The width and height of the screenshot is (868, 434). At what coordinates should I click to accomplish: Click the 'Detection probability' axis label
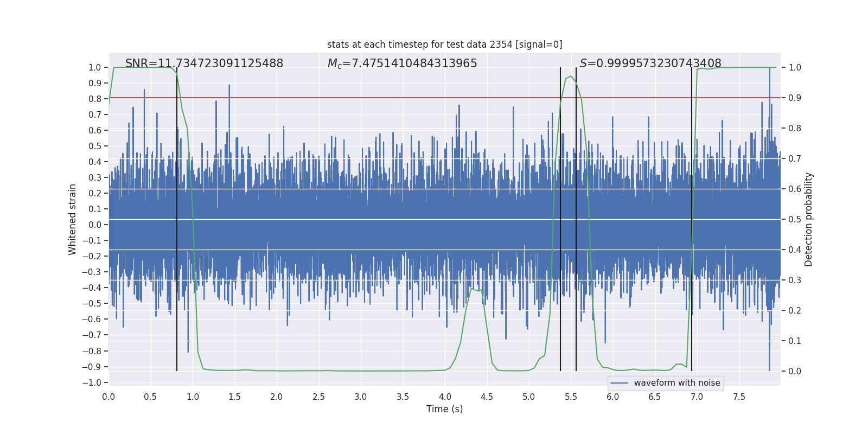(x=809, y=219)
